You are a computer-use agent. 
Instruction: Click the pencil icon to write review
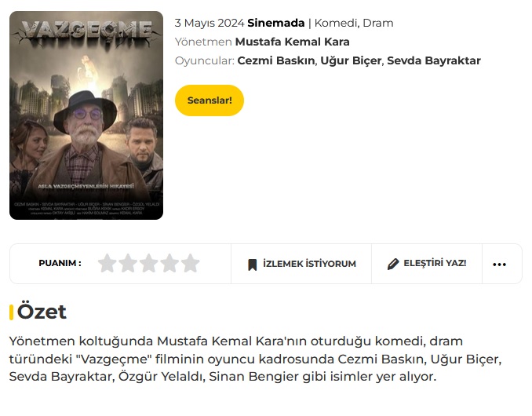[x=393, y=264]
